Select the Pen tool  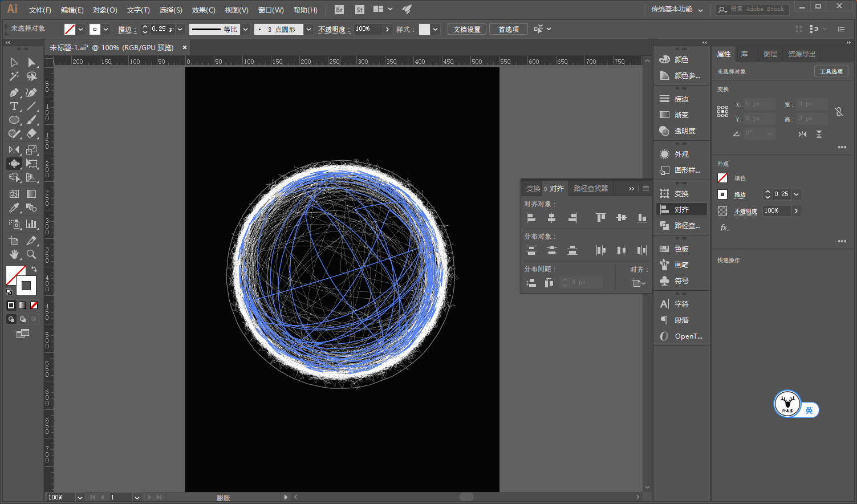pos(14,92)
